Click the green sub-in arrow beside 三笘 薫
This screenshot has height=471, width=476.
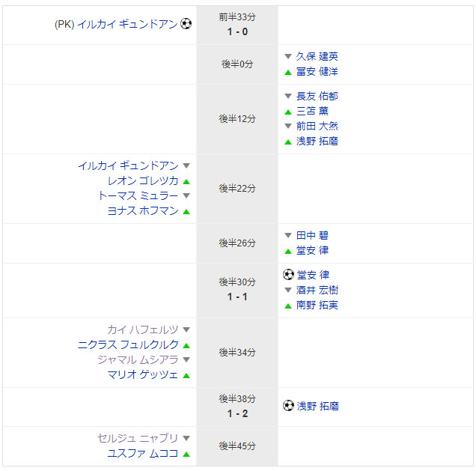click(288, 112)
